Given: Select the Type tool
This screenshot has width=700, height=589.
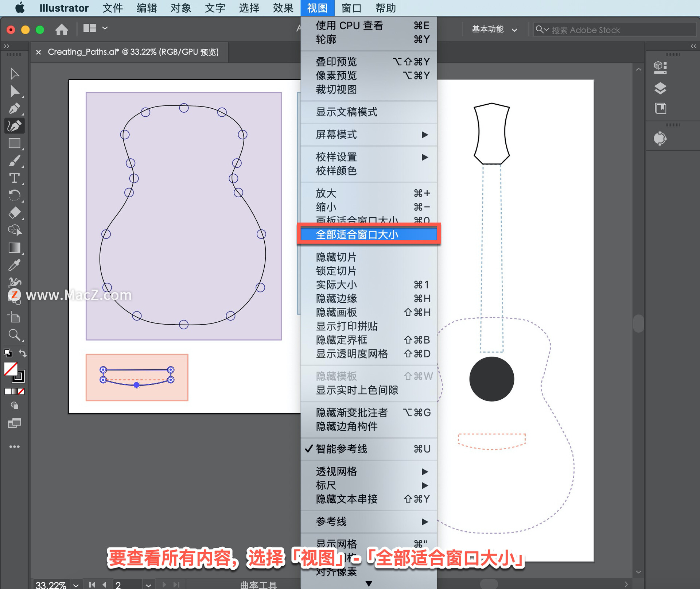Looking at the screenshot, I should 14,178.
